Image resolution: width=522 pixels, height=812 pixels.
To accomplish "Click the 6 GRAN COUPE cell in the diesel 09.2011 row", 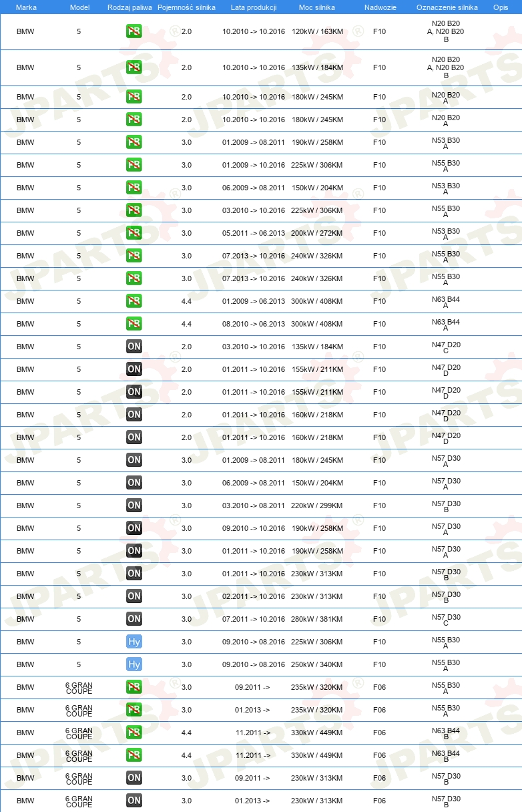I will (79, 778).
